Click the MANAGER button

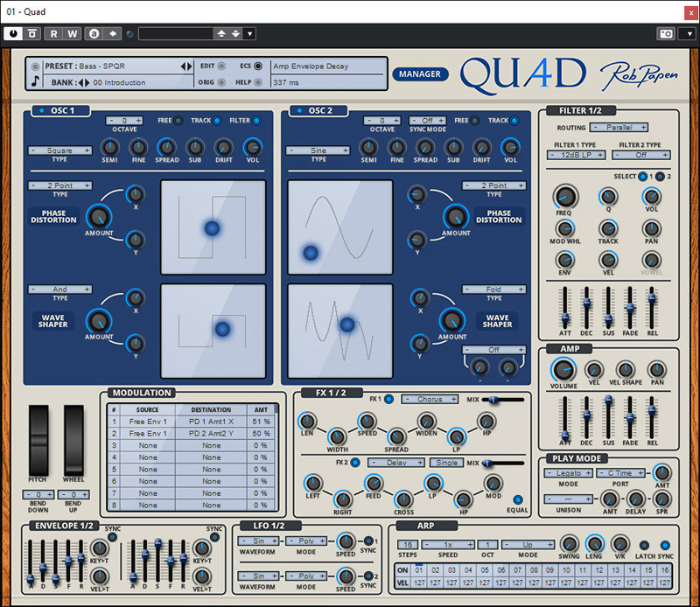(420, 74)
